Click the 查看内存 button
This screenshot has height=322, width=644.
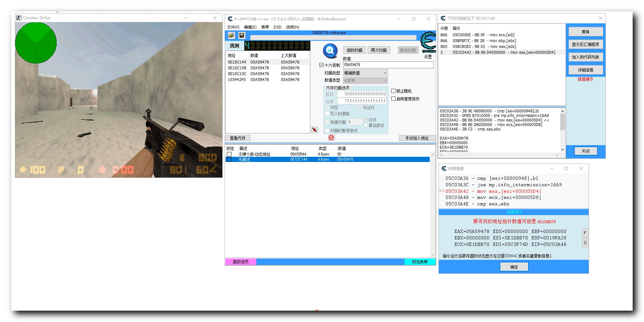coord(238,138)
